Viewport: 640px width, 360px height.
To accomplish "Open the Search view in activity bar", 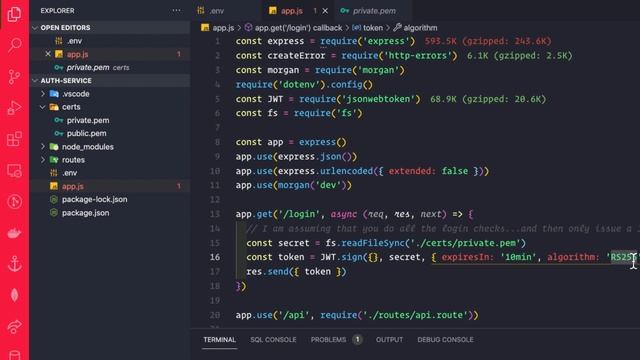I will (x=14, y=45).
